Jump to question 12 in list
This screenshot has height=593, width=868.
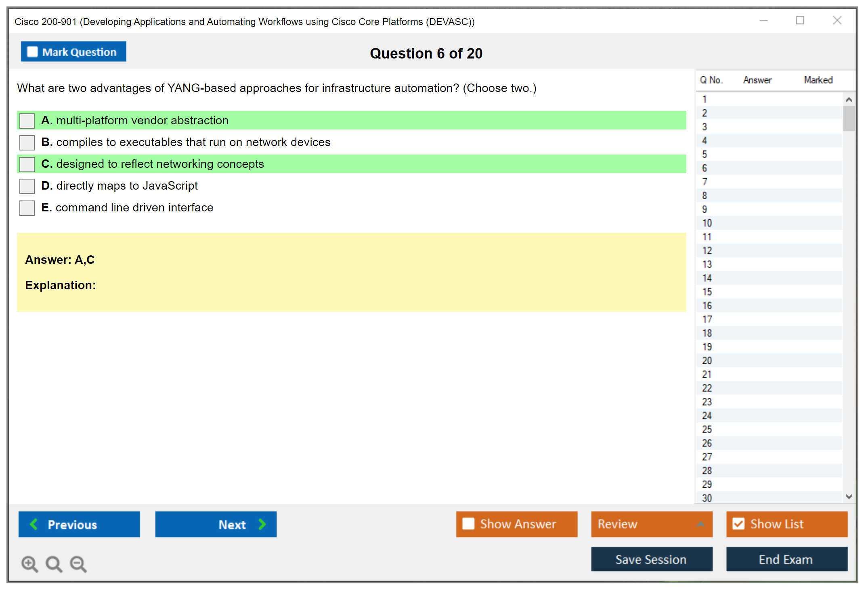pyautogui.click(x=707, y=251)
